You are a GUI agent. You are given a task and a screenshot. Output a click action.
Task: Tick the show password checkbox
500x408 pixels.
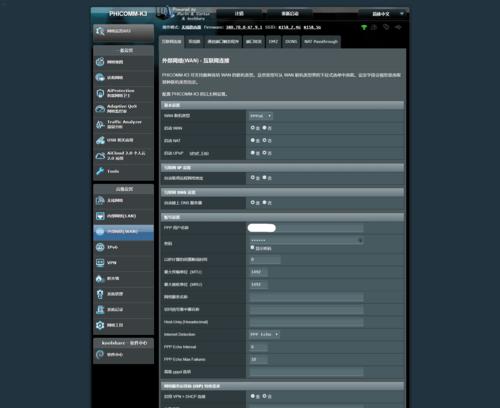[252, 248]
